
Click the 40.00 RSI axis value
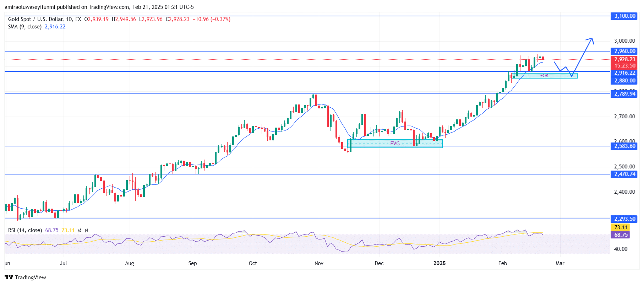(x=621, y=249)
